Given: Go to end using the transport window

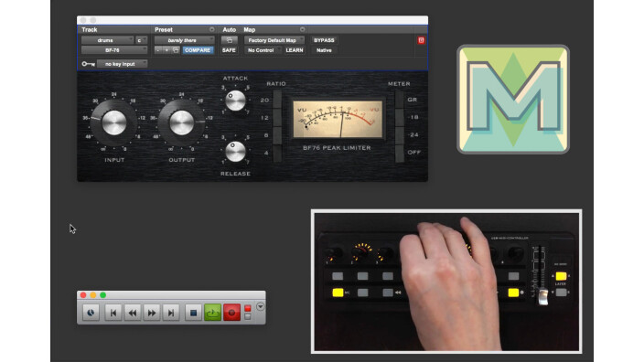Looking at the screenshot, I should point(171,313).
